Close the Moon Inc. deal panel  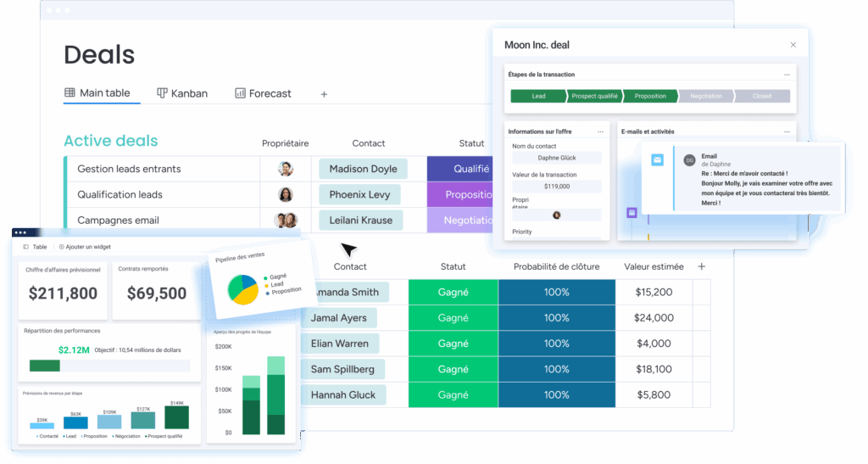point(793,45)
